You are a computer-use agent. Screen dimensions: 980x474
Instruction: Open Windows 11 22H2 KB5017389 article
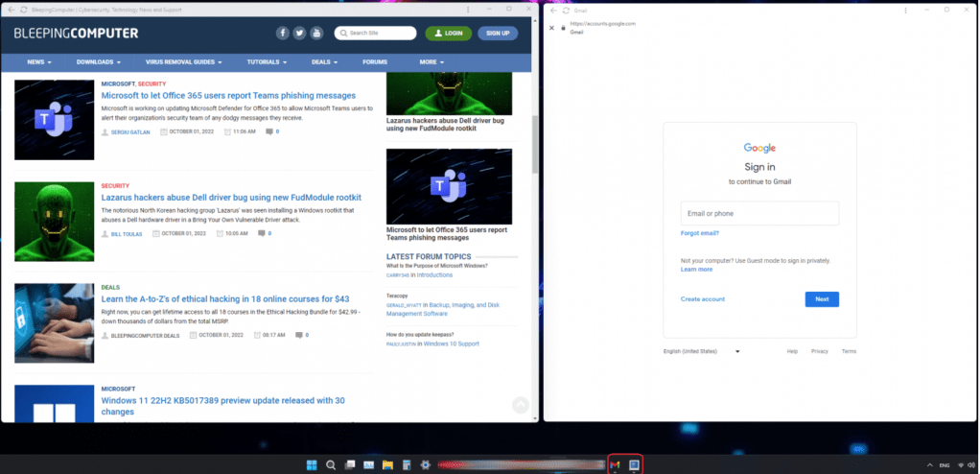[x=222, y=406]
